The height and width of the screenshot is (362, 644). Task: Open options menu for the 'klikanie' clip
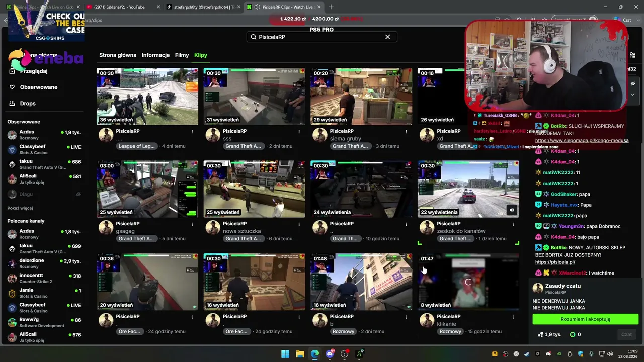tap(513, 317)
